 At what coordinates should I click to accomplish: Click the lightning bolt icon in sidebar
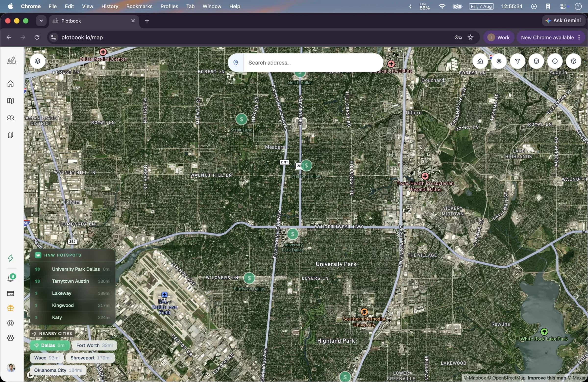10,258
